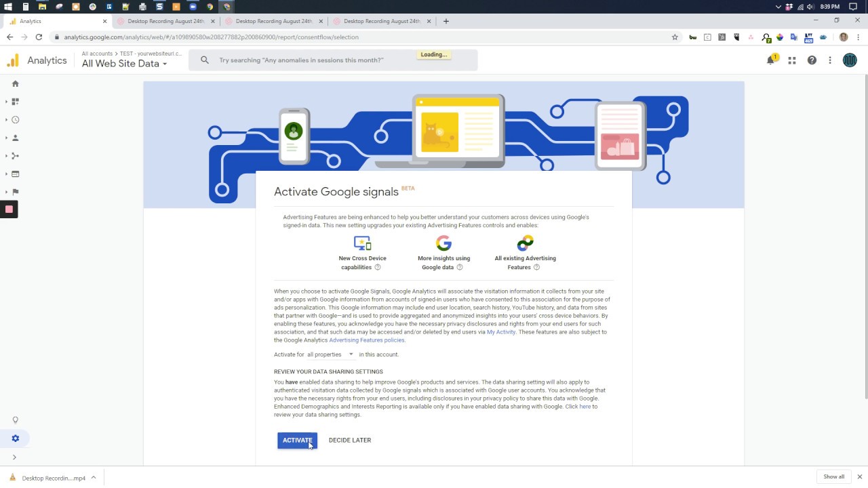Image resolution: width=868 pixels, height=488 pixels.
Task: Open the Chrome profile photo avatar
Action: tap(844, 37)
